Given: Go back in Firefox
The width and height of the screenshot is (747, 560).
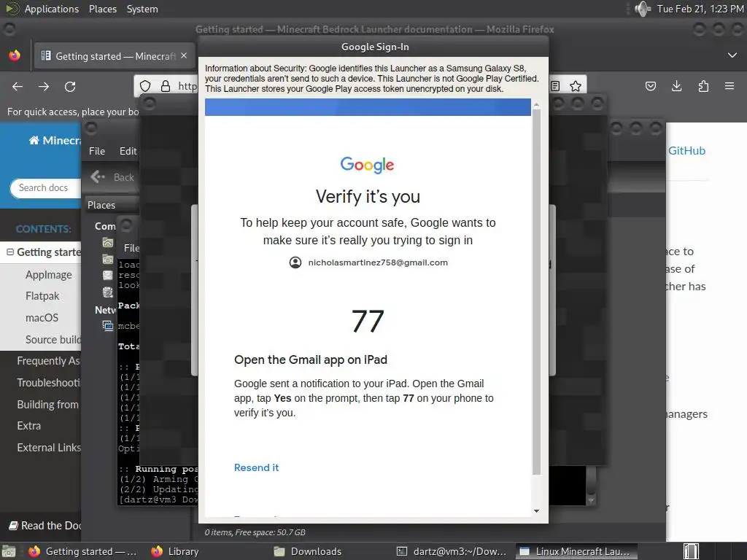Looking at the screenshot, I should pos(18,86).
